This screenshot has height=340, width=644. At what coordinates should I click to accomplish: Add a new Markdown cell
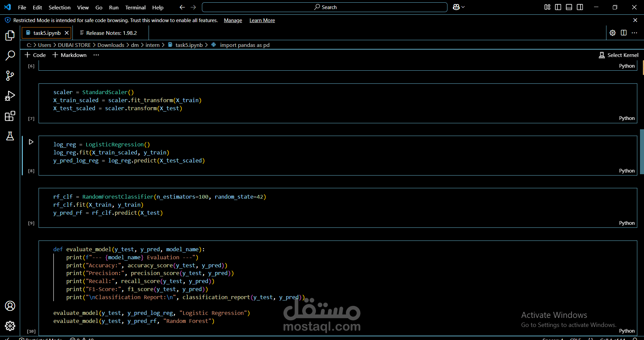pos(69,55)
